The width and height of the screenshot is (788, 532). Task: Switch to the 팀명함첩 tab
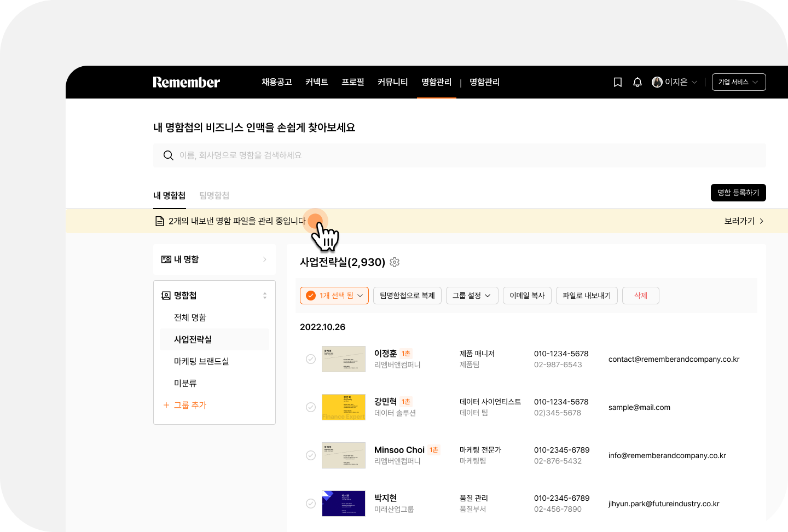(214, 195)
